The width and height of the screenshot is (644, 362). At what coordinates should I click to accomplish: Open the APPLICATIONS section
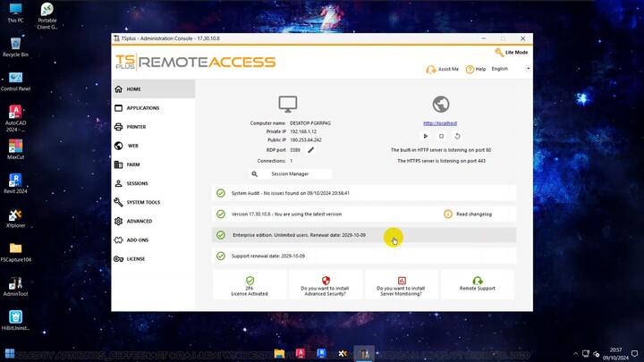pos(153,108)
